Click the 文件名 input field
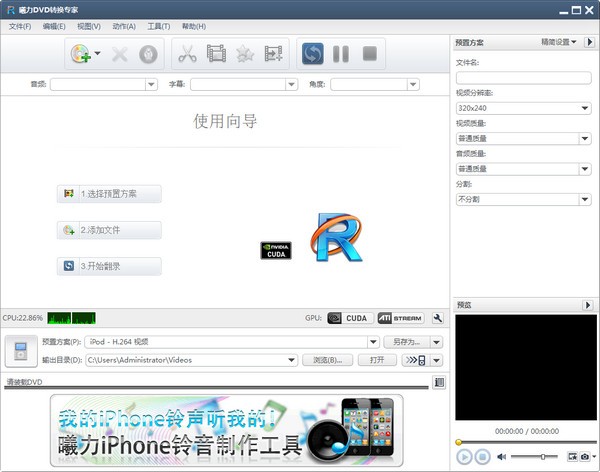 point(523,78)
